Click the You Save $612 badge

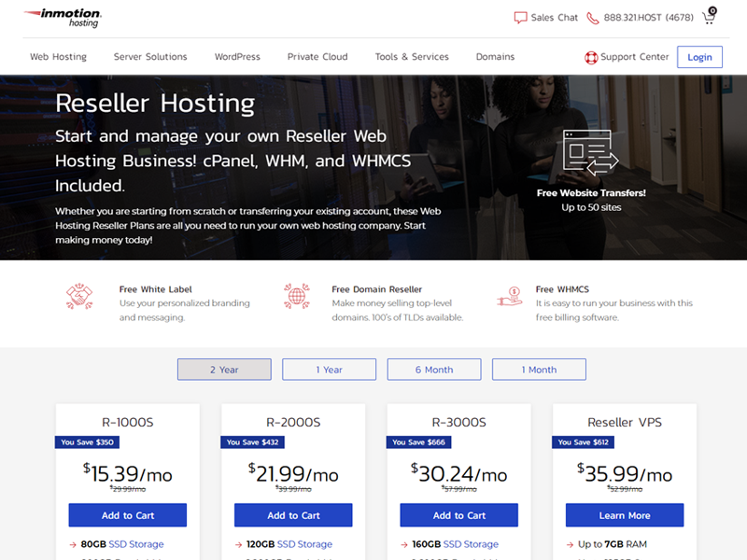click(583, 442)
